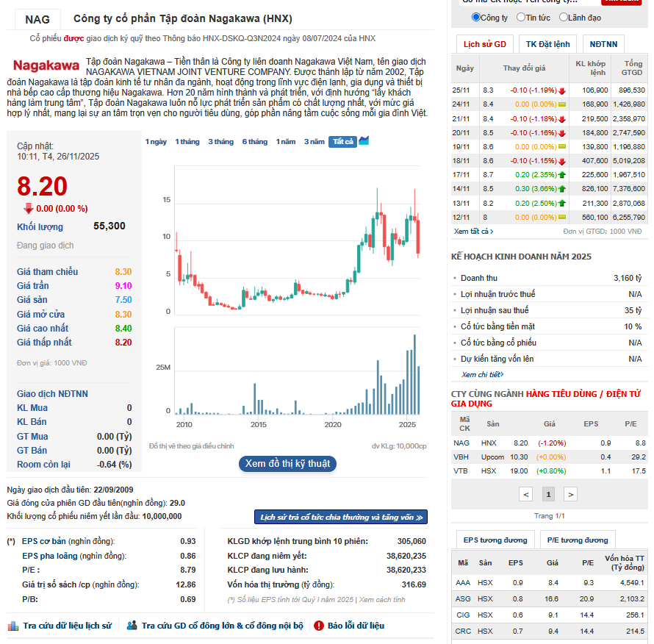Image resolution: width=654 pixels, height=644 pixels.
Task: Click the yellow unchanged icon in the 12/11 row
Action: click(x=562, y=218)
